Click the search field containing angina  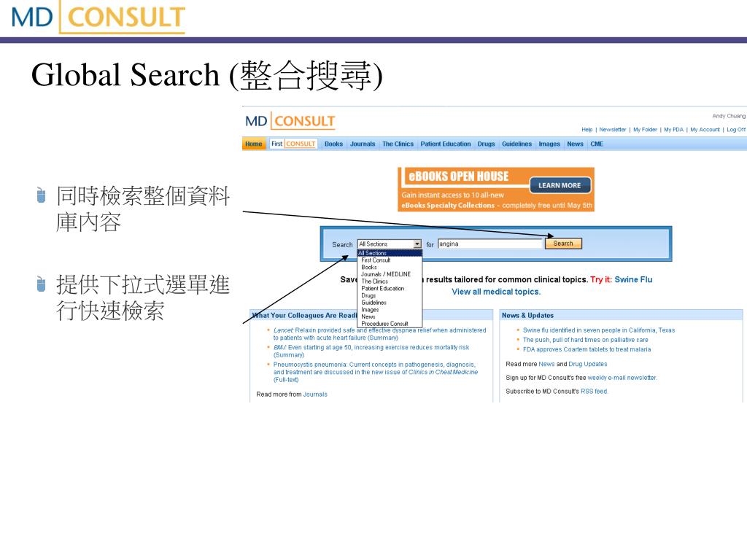pyautogui.click(x=490, y=244)
